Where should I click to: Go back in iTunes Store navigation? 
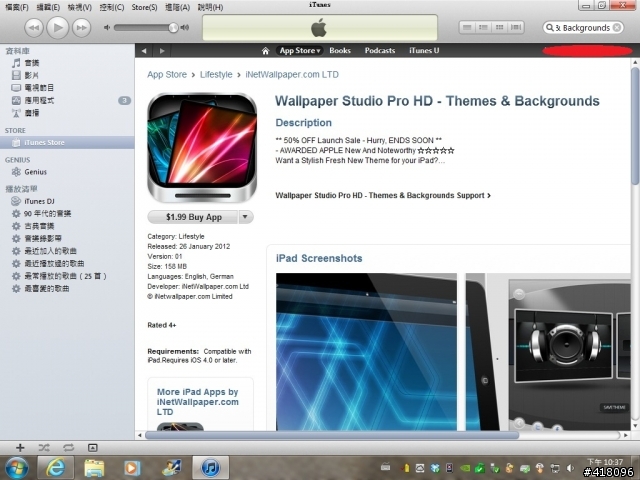pyautogui.click(x=144, y=51)
